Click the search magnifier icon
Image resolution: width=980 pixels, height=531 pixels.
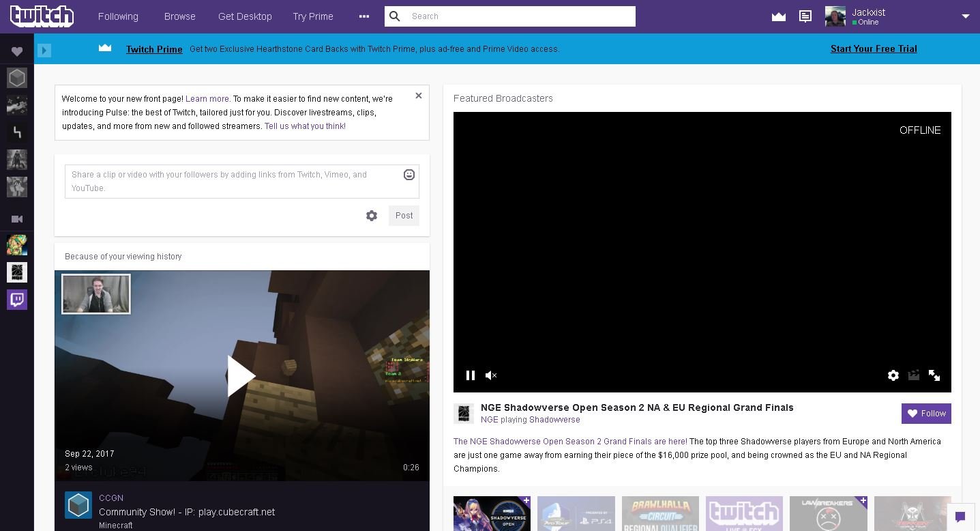395,16
